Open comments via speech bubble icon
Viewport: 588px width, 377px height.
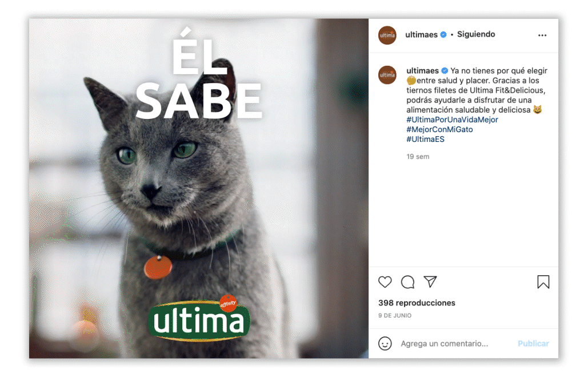point(407,282)
